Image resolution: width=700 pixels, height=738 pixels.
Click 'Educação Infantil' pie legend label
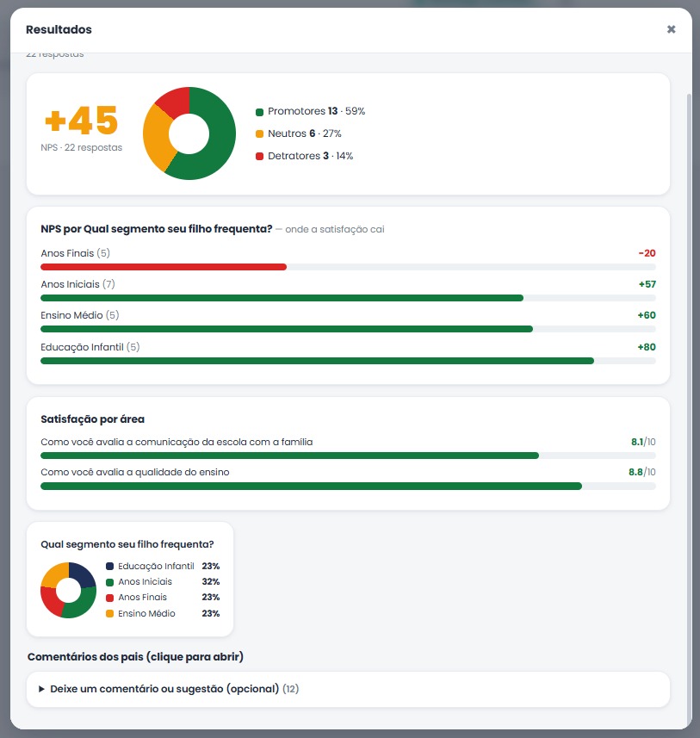[x=156, y=567]
